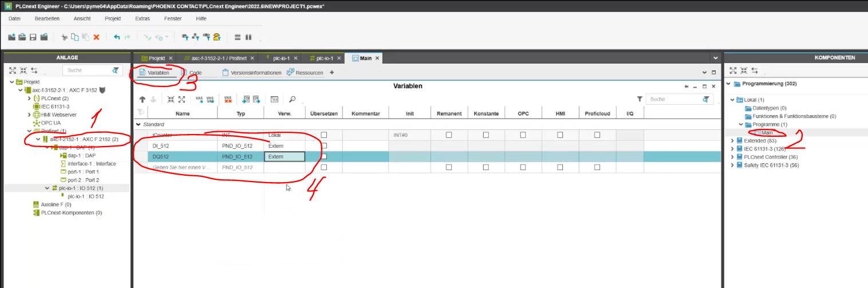
Task: Click expand-all icon in KOMPONENTEN panel
Action: [x=733, y=70]
